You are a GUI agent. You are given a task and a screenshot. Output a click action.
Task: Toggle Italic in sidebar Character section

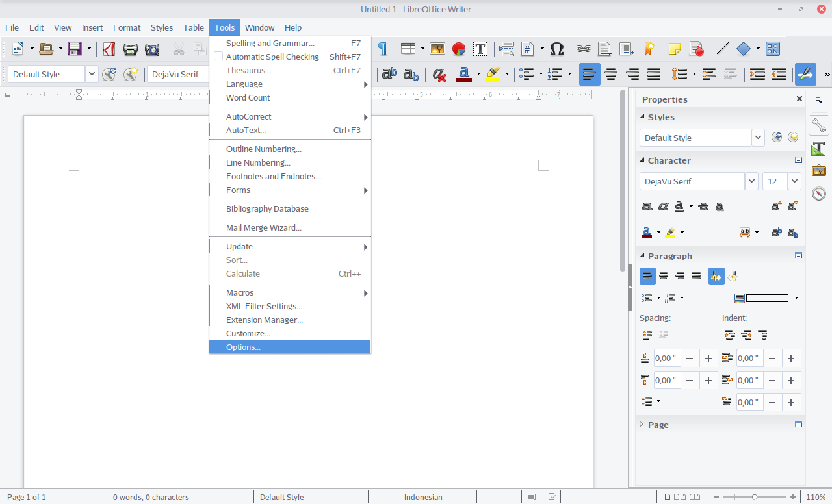pyautogui.click(x=664, y=207)
